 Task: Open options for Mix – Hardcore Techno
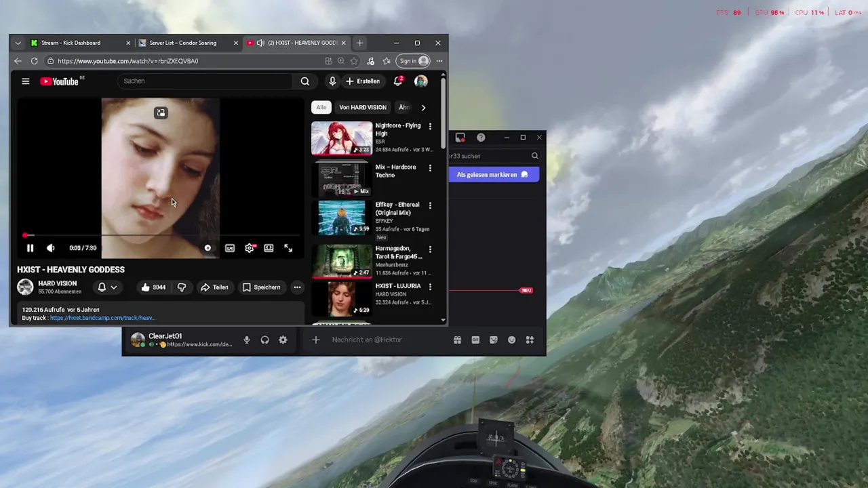point(430,168)
